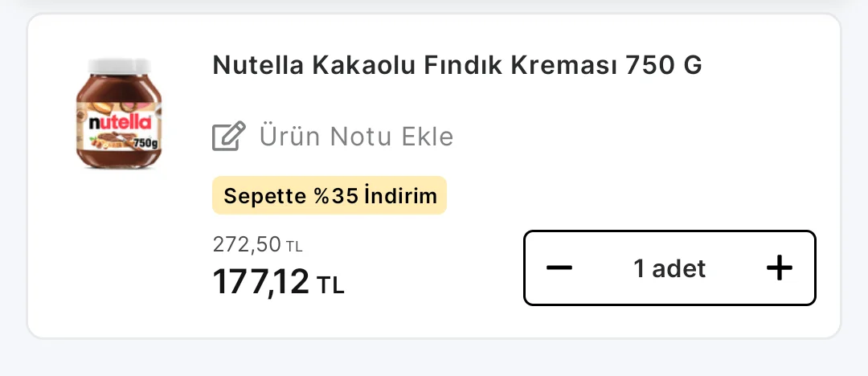Click the pencil edit note icon
This screenshot has width=868, height=376.
(x=229, y=137)
